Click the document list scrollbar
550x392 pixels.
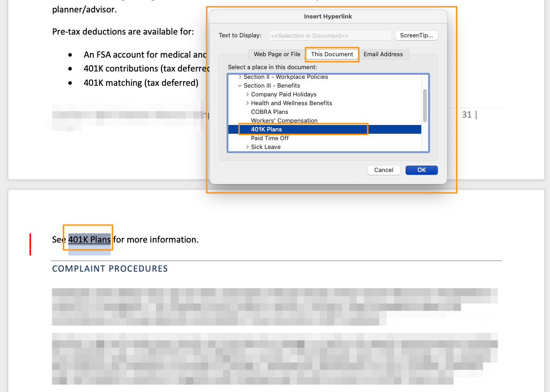[x=425, y=106]
